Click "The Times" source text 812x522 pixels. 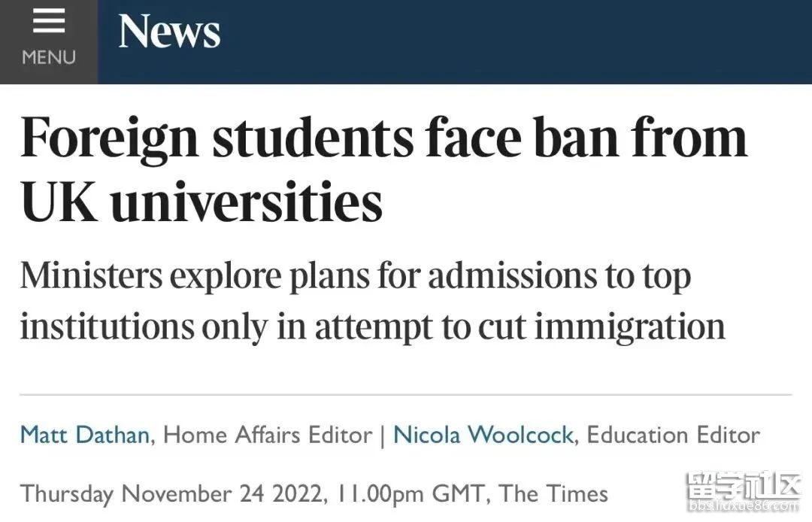click(x=553, y=493)
